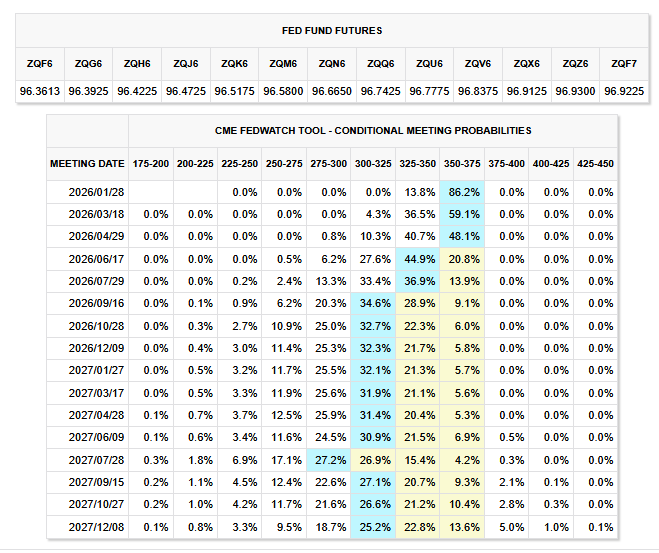Viewport: 659px width, 553px height.
Task: Select the 350-375 rate range column header
Action: coord(462,163)
